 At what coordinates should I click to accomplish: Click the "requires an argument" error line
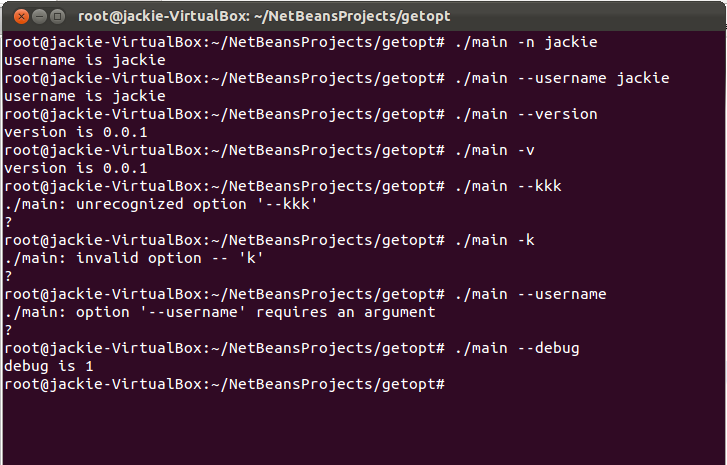(x=220, y=312)
